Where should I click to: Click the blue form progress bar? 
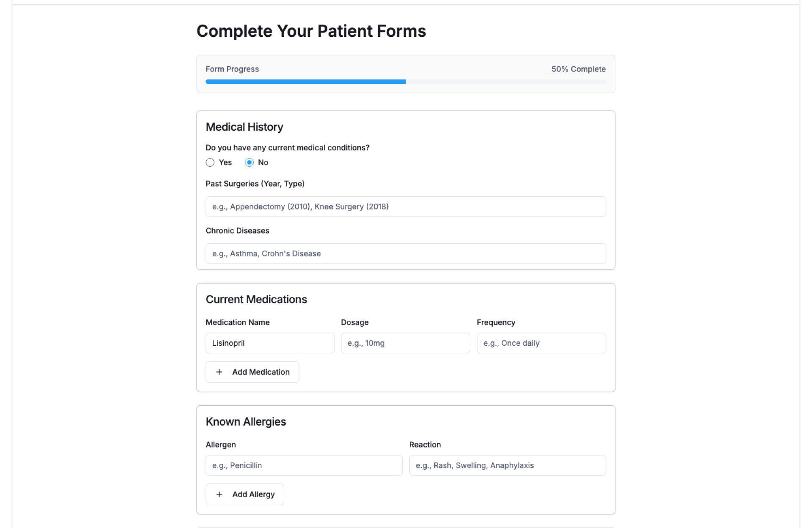coord(305,82)
